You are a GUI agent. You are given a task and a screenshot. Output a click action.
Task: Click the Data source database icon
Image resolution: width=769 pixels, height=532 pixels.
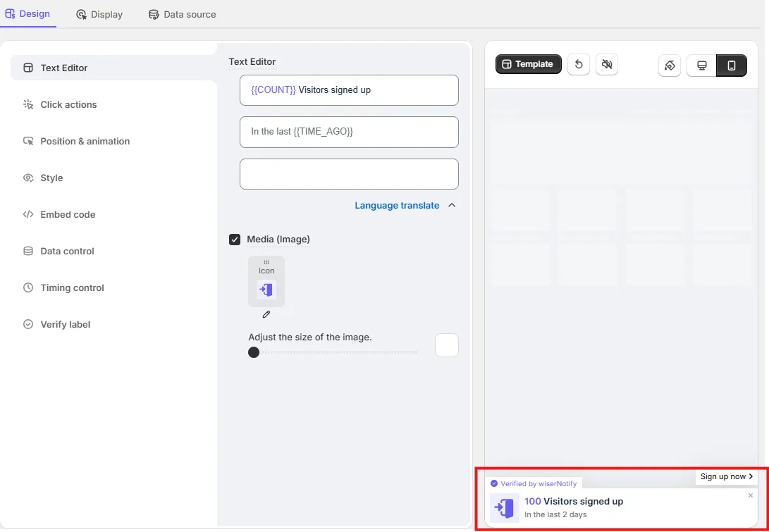click(x=154, y=15)
